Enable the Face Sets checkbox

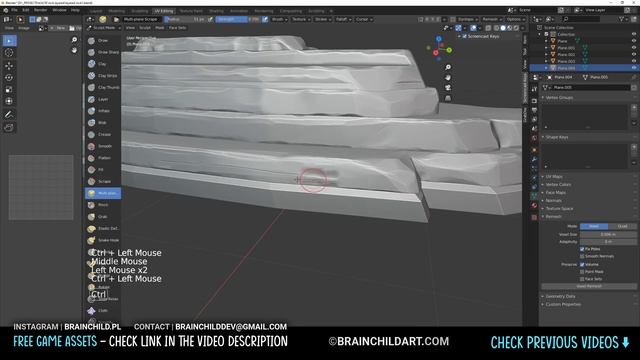[x=582, y=279]
